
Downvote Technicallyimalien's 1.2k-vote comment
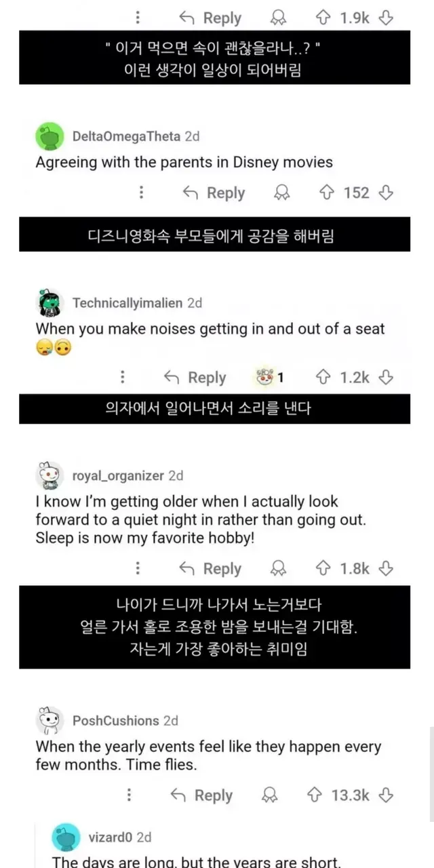(x=386, y=377)
